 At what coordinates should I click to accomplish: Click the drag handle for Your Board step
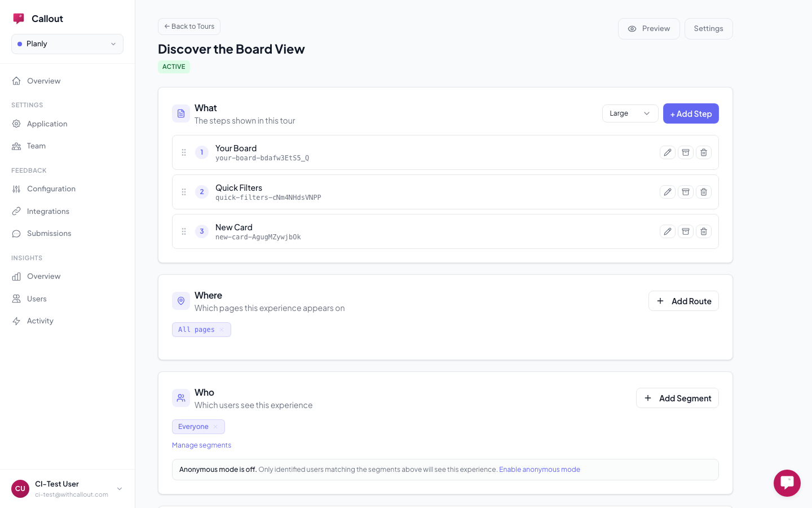[x=184, y=152]
